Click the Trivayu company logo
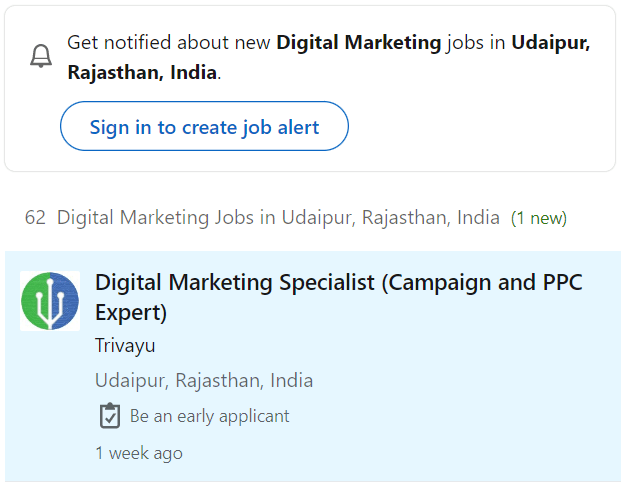The height and width of the screenshot is (487, 621). (x=50, y=301)
